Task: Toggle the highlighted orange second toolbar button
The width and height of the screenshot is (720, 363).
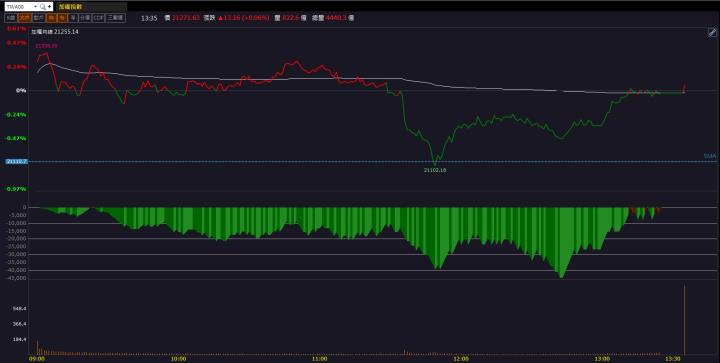Action: coord(25,18)
